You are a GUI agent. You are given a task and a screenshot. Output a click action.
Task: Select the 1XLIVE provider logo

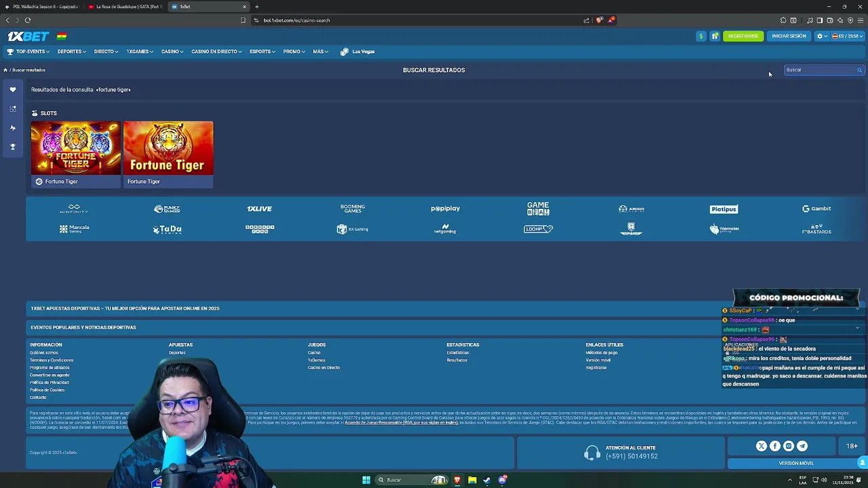pyautogui.click(x=260, y=209)
